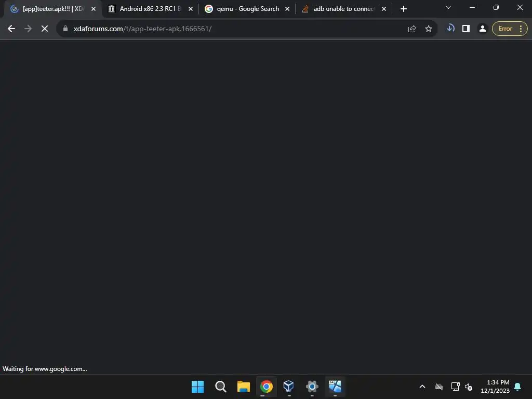Image resolution: width=532 pixels, height=399 pixels.
Task: Open the Chrome downloads icon
Action: click(x=450, y=29)
